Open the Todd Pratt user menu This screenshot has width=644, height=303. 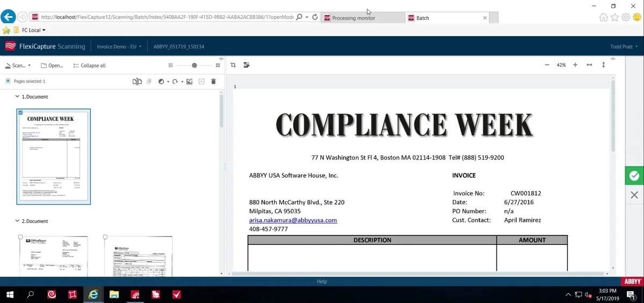coord(624,47)
